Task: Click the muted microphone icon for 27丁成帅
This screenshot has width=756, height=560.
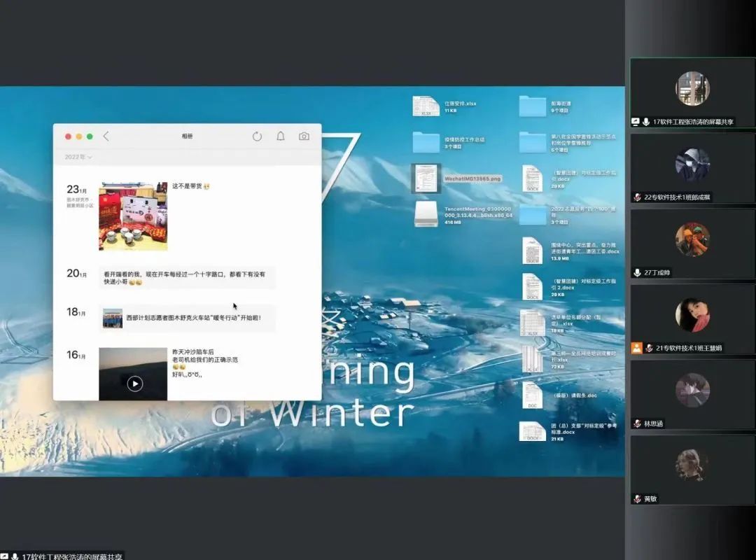Action: (x=637, y=273)
